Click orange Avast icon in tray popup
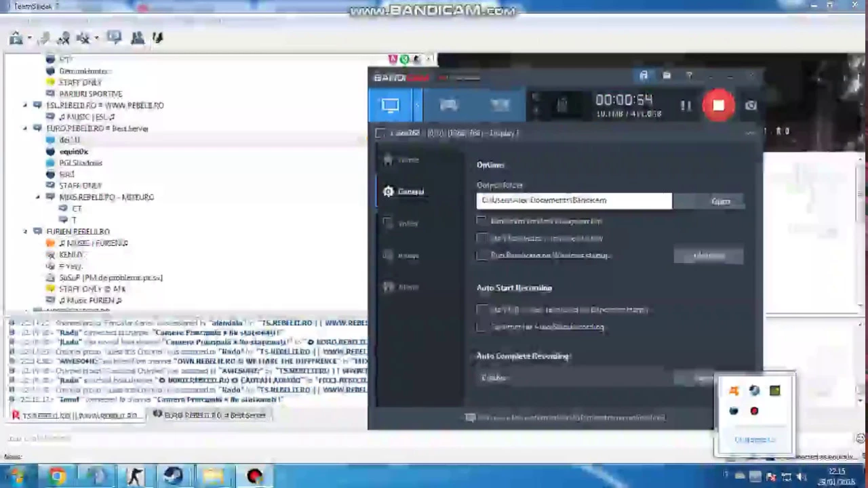The width and height of the screenshot is (868, 488). (733, 391)
